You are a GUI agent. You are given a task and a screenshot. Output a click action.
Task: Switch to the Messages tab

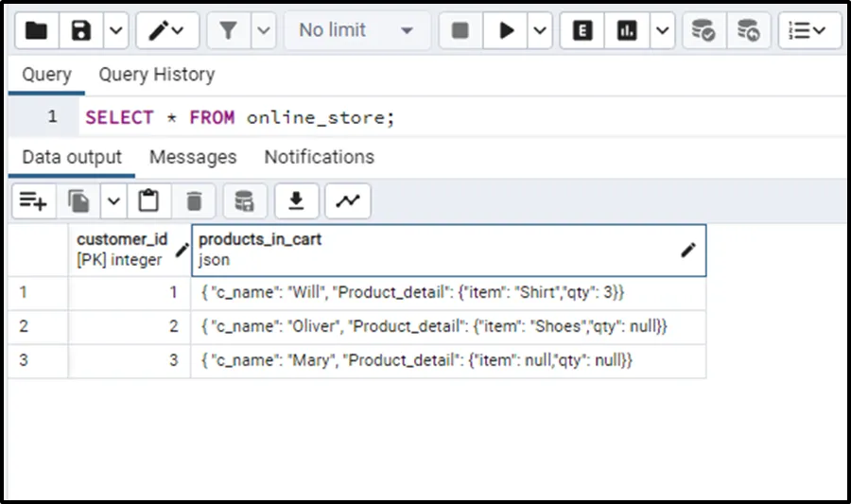(x=193, y=157)
